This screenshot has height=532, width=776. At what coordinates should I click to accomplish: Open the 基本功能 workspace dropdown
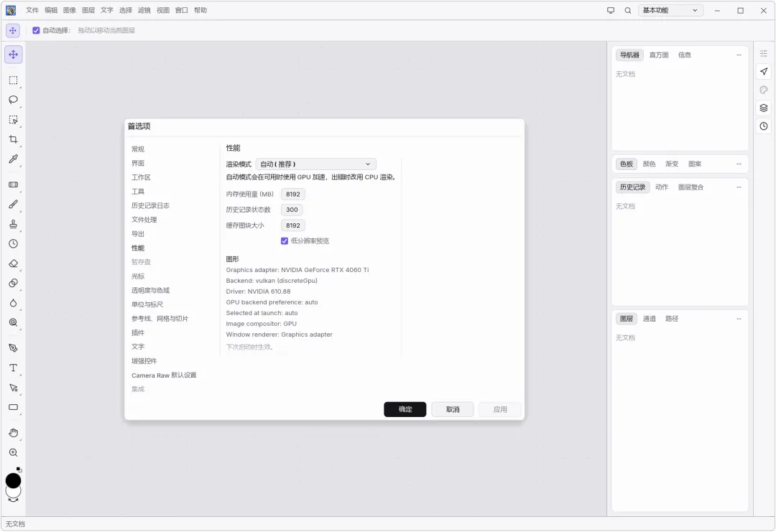tap(670, 10)
